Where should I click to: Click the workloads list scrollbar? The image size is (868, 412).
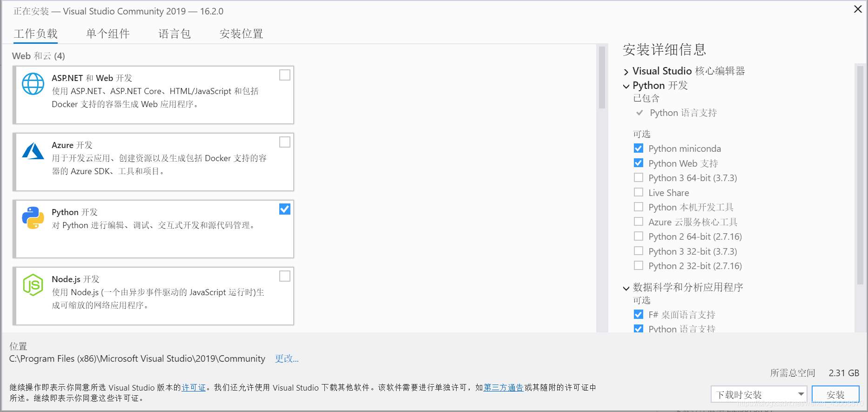coord(602,78)
